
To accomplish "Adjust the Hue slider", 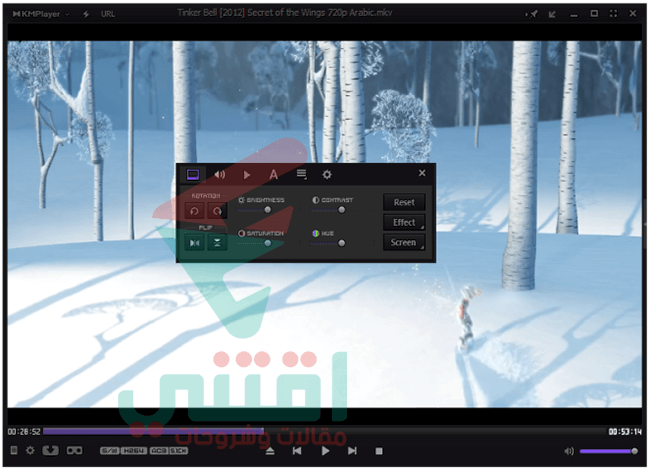I will pos(342,243).
